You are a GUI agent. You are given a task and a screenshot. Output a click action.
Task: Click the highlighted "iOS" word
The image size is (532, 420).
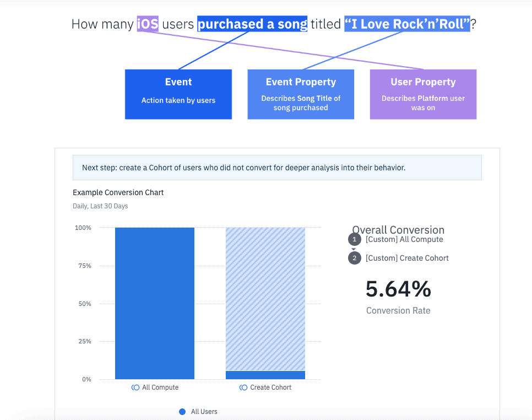148,24
